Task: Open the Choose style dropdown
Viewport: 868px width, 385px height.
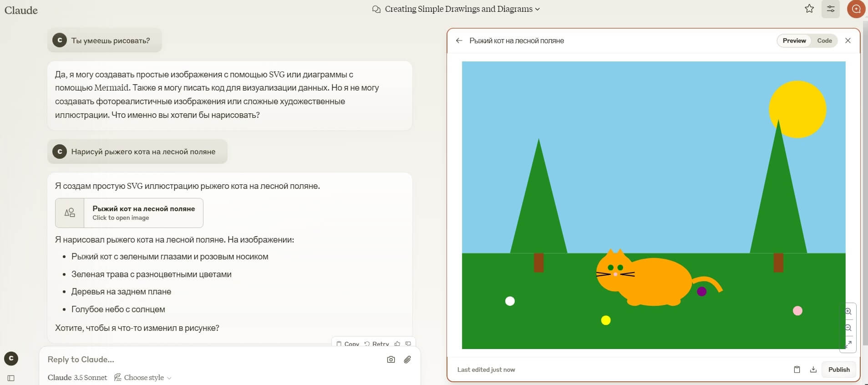Action: pyautogui.click(x=142, y=377)
